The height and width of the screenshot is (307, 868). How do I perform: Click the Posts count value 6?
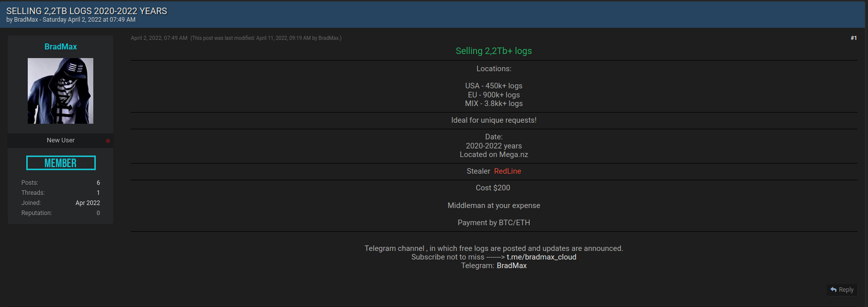coord(98,183)
